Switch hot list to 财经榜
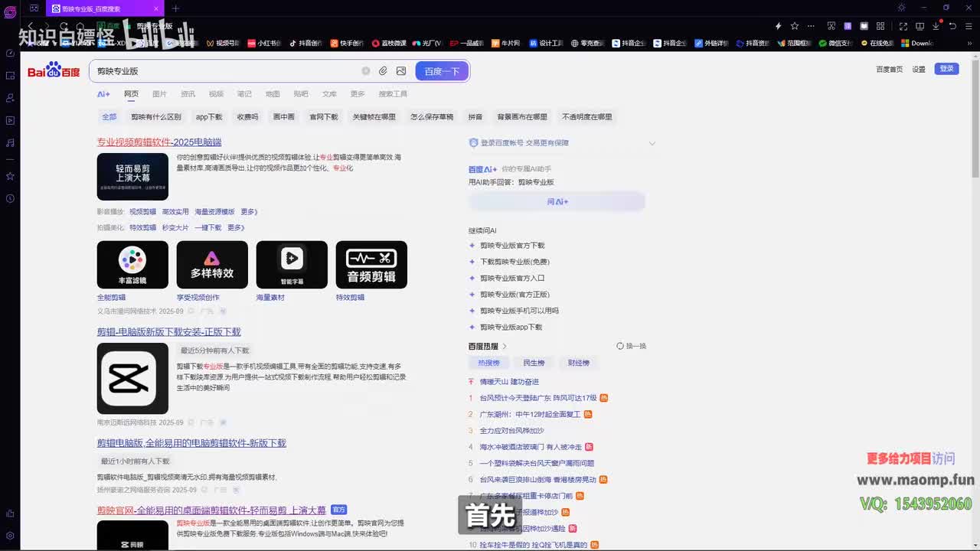The image size is (980, 551). point(579,363)
